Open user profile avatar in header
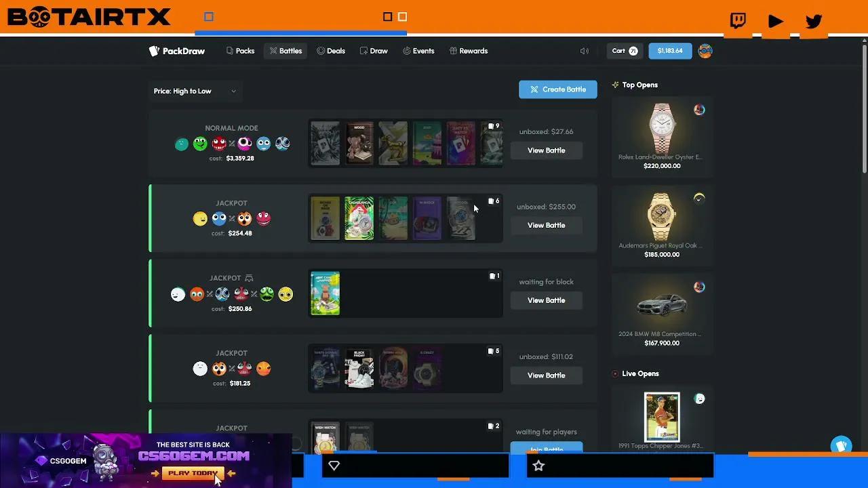 tap(705, 51)
